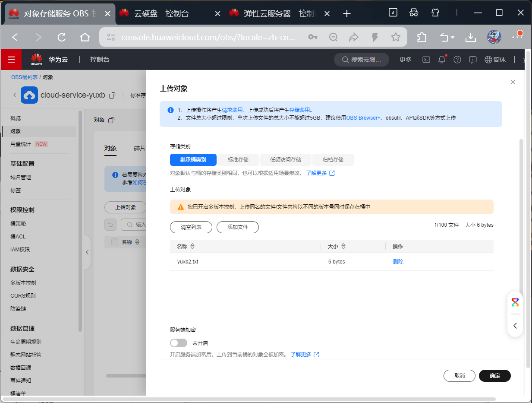Open 桶ACL in the sidebar
Viewport: 532px width, 403px height.
pos(18,236)
